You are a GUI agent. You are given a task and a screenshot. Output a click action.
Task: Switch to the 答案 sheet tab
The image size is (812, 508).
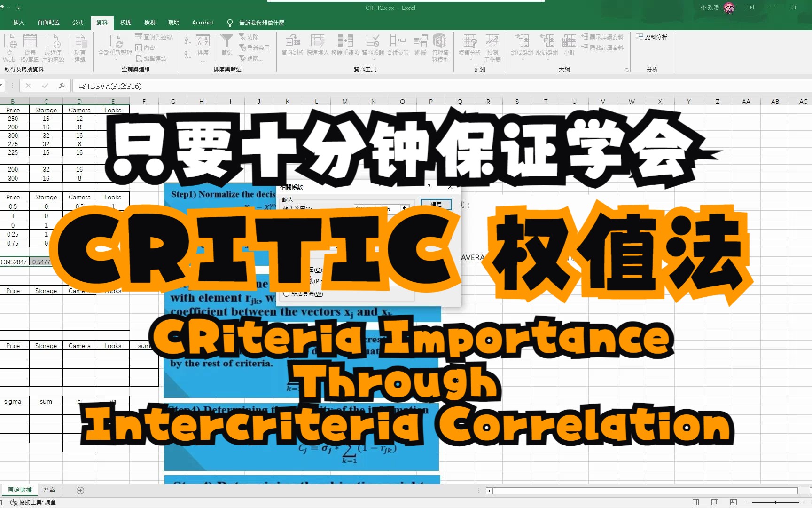pyautogui.click(x=49, y=490)
